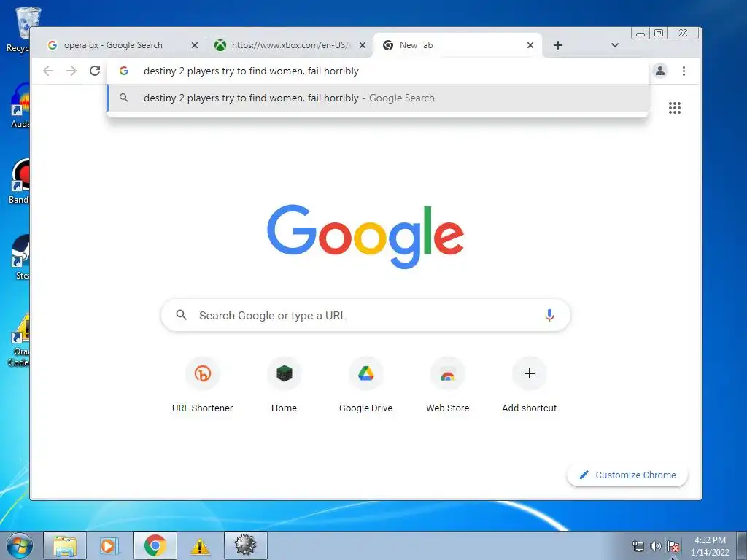
Task: Click the network tray icon
Action: click(638, 546)
